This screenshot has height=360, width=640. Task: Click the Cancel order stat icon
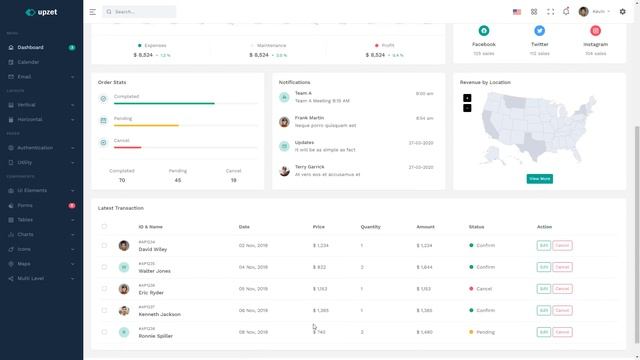(103, 142)
